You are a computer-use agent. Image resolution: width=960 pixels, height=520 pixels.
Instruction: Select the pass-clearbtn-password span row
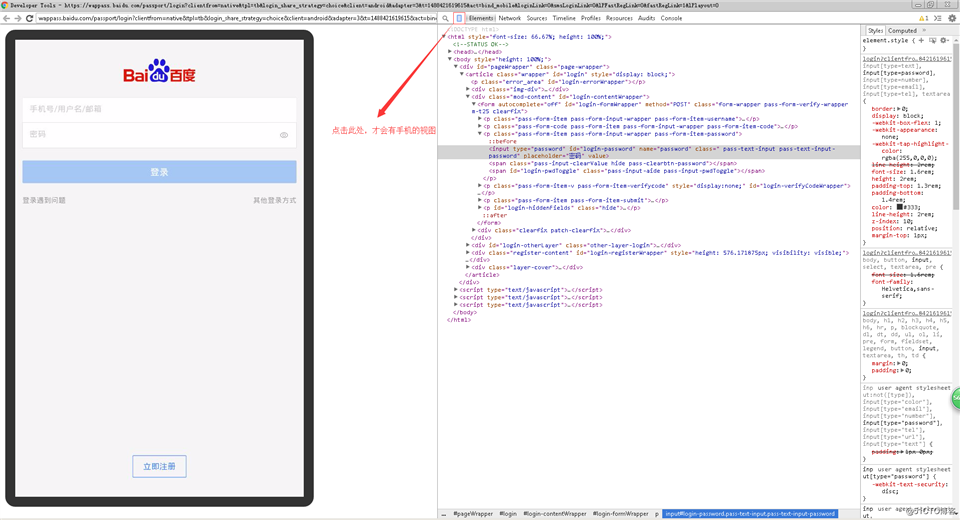pyautogui.click(x=612, y=164)
